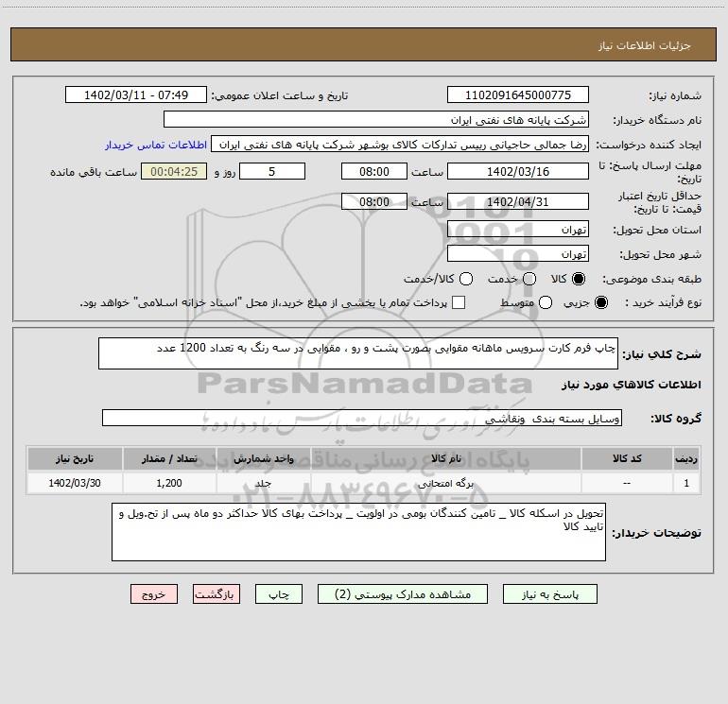The image size is (728, 704).
Task: Click the deadline hour field beside 1402/03/16
Action: (x=374, y=171)
